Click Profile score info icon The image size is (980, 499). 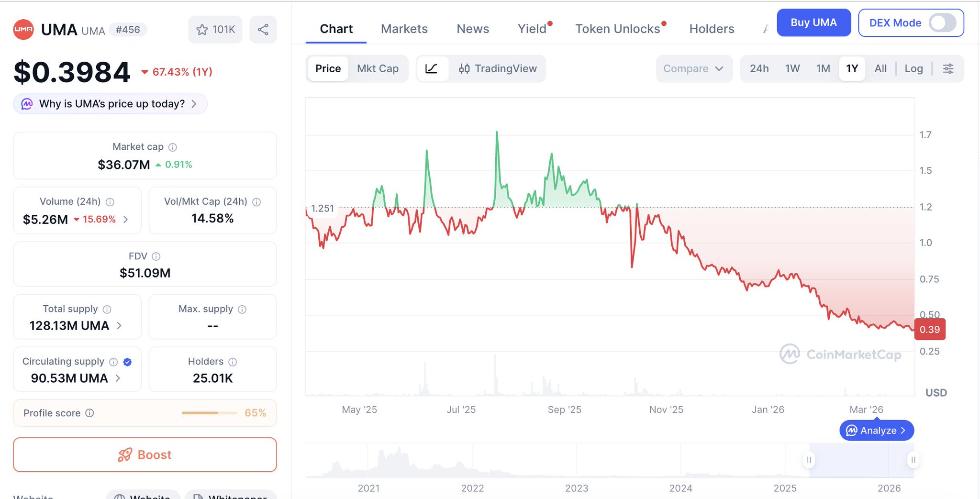[x=89, y=413]
